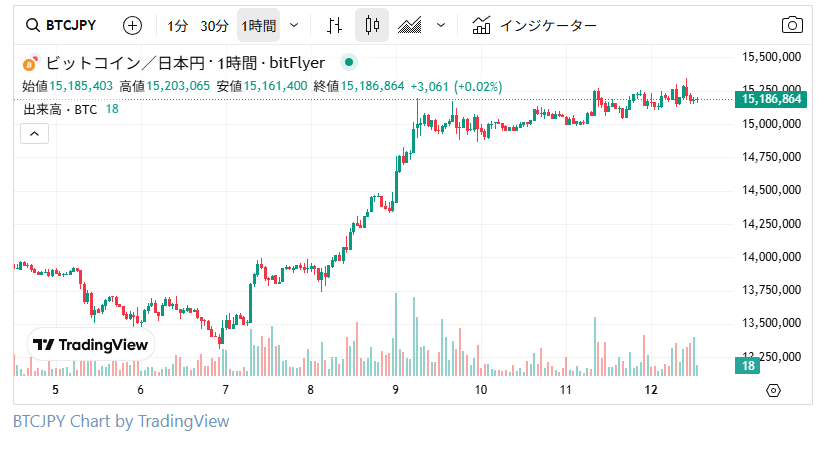Click the 15,186,864 current price label

771,99
